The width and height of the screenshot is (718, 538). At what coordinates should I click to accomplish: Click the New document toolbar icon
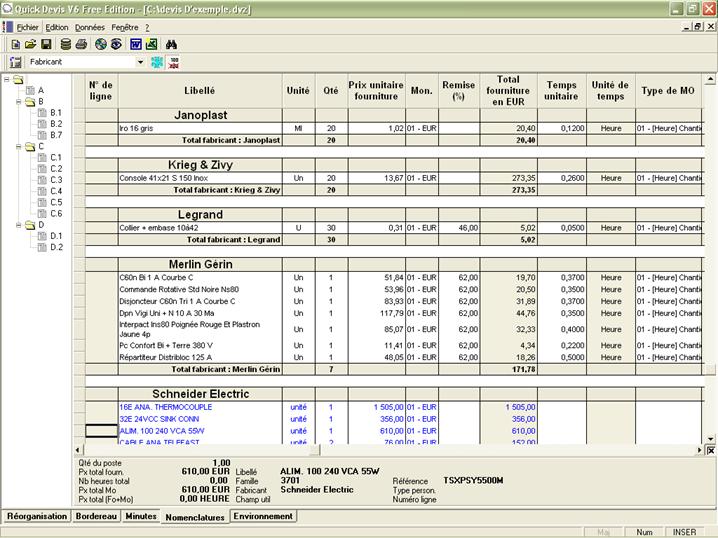tap(15, 44)
